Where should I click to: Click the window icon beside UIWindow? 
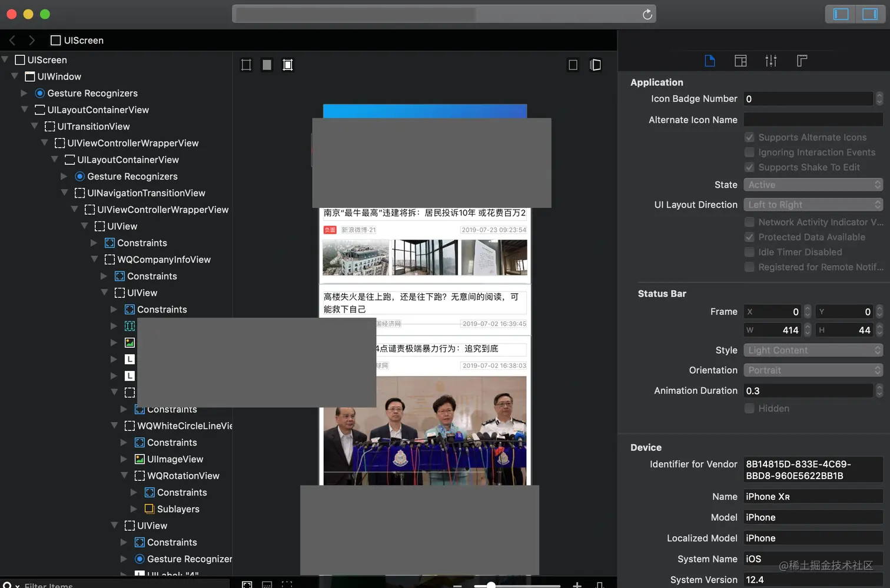pyautogui.click(x=30, y=77)
